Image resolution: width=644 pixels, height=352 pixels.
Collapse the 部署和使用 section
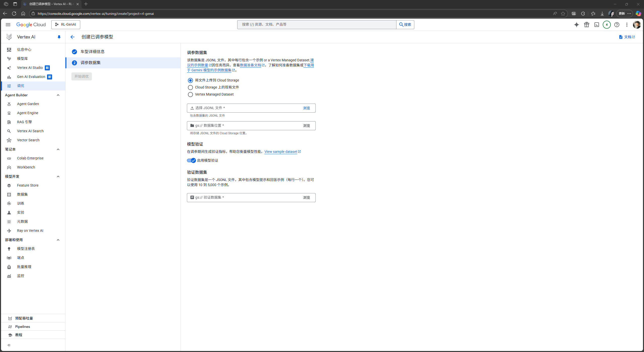tap(58, 240)
